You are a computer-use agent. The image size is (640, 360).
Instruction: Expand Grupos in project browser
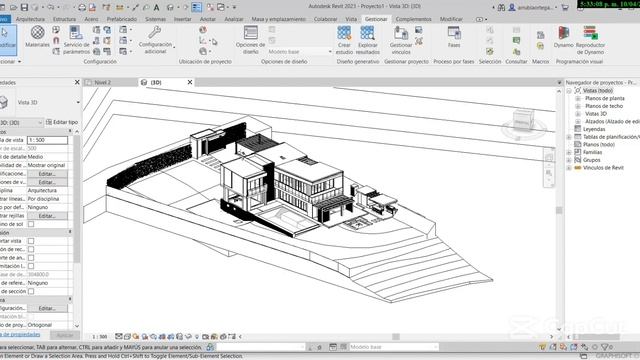click(x=569, y=160)
